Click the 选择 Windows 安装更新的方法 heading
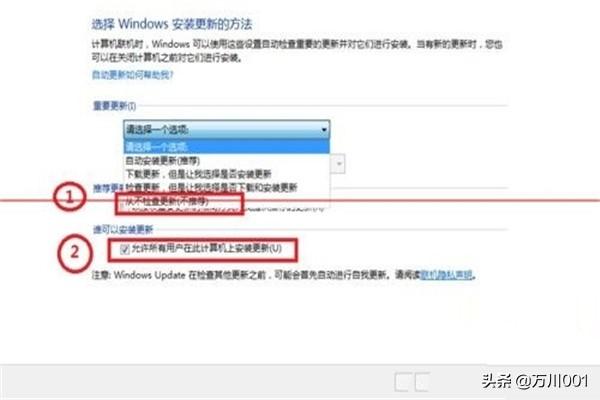 pos(172,24)
